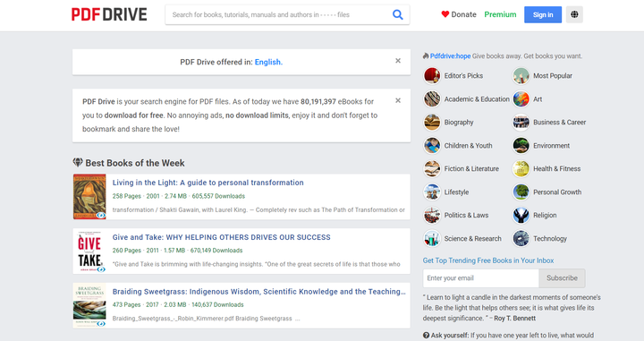Open Politics & Laws text link
The width and height of the screenshot is (644, 341).
click(x=467, y=216)
